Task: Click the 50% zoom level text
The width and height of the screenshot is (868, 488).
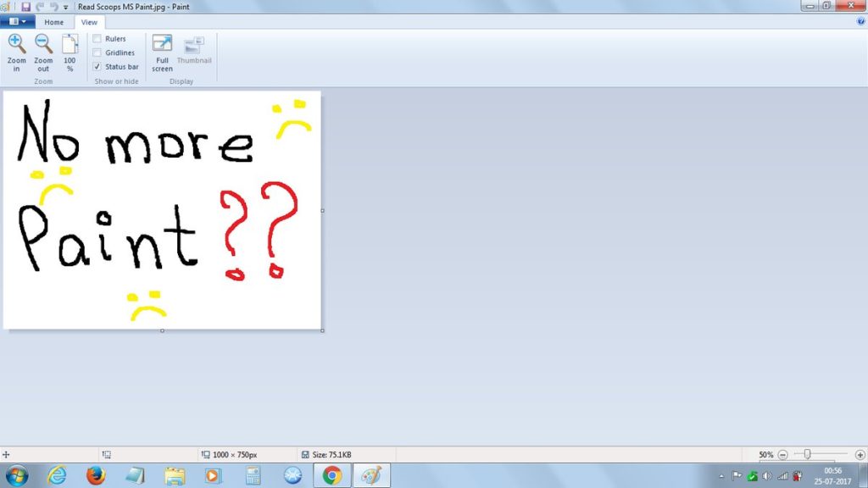Action: click(x=766, y=455)
